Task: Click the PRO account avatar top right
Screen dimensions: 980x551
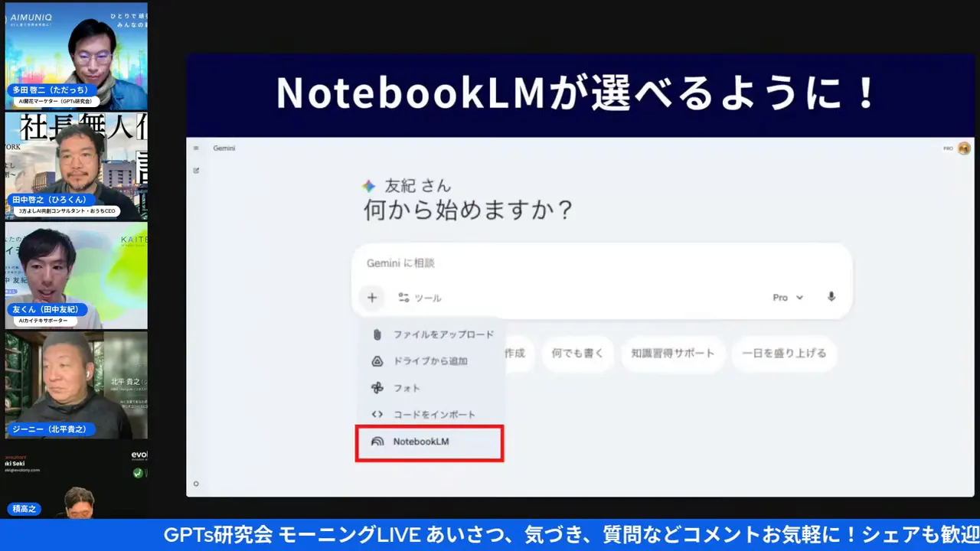Action: pyautogui.click(x=964, y=148)
